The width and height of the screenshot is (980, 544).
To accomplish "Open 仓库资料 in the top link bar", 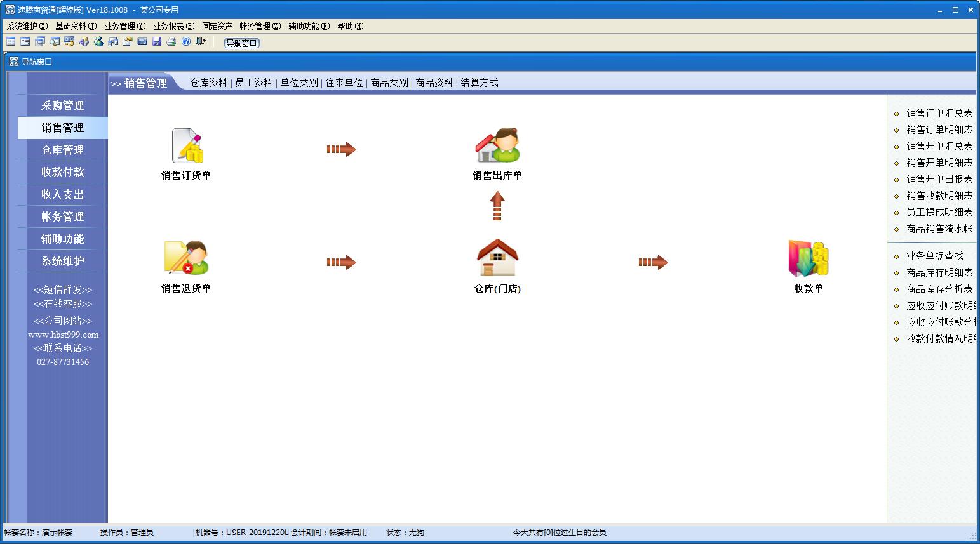I will [x=209, y=83].
